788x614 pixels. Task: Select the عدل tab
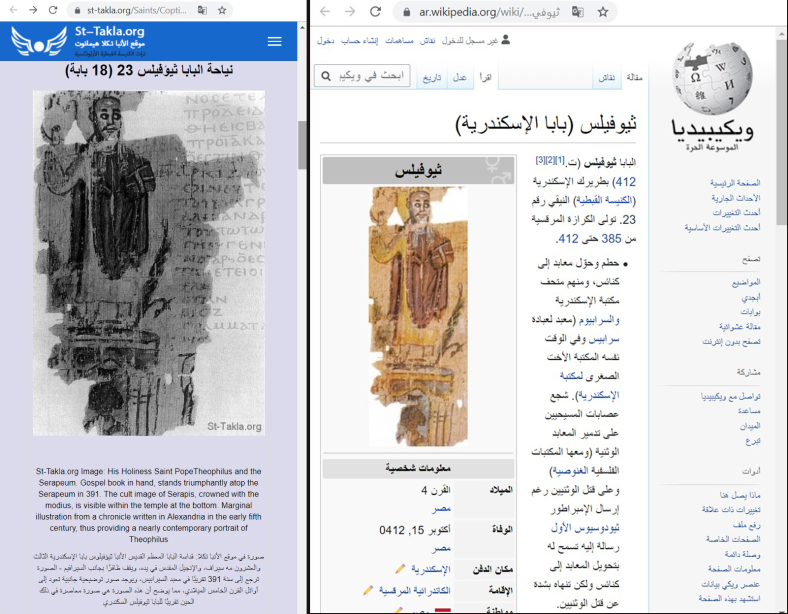tap(459, 77)
